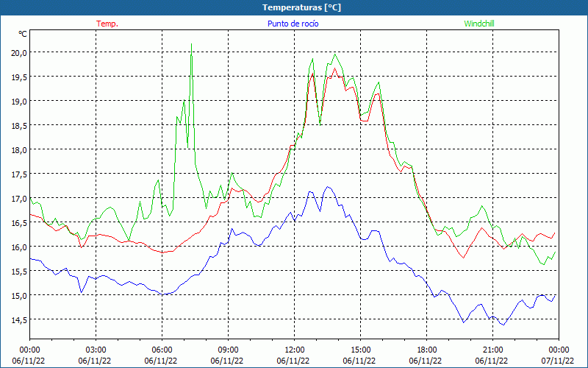Click the "06:00" time label
Viewport: 588px width, 368px height.
coord(162,350)
